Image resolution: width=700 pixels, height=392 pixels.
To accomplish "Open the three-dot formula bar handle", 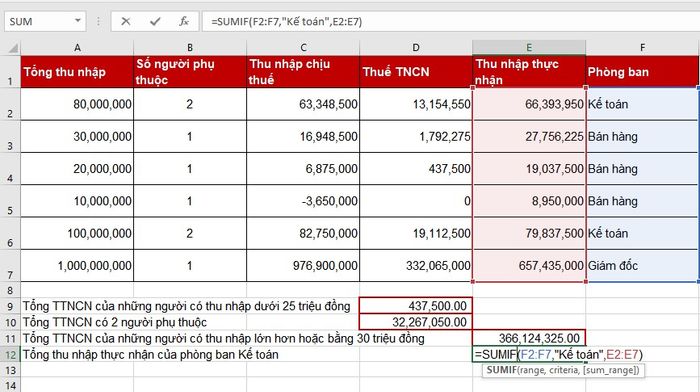I will 99,21.
